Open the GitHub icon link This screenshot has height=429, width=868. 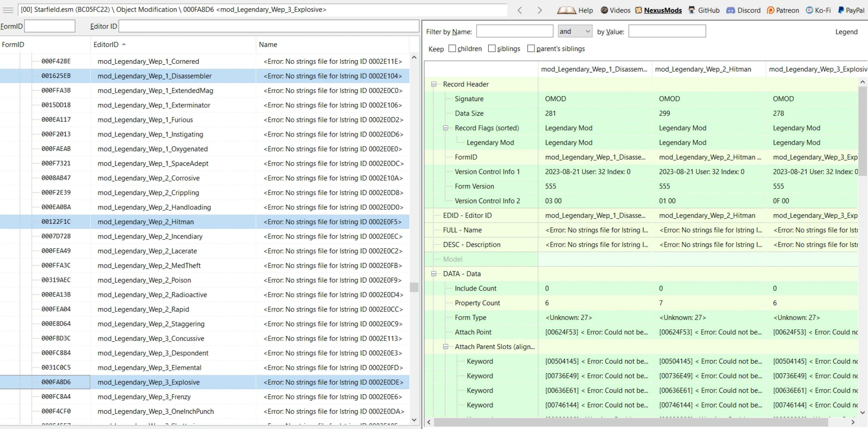[x=692, y=10]
